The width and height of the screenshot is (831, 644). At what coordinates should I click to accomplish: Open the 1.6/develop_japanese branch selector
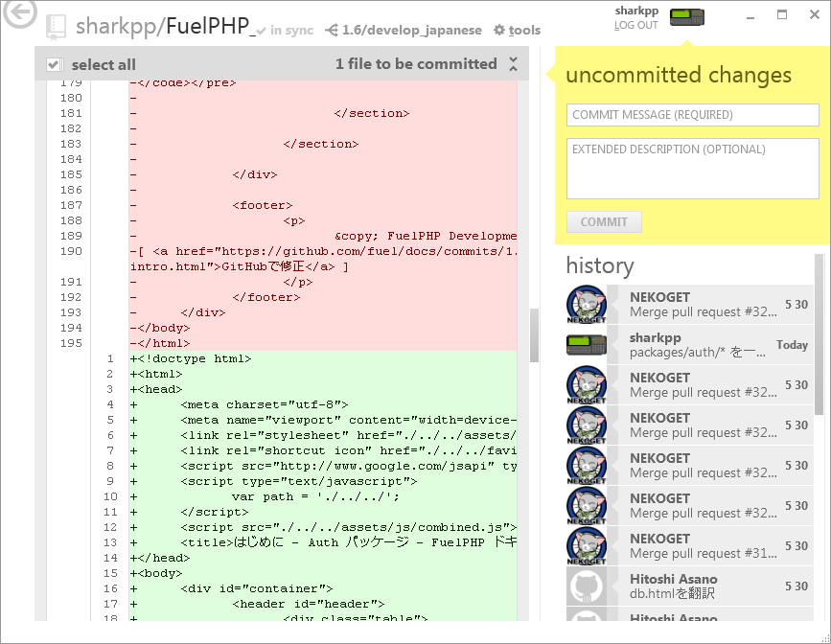pos(404,31)
